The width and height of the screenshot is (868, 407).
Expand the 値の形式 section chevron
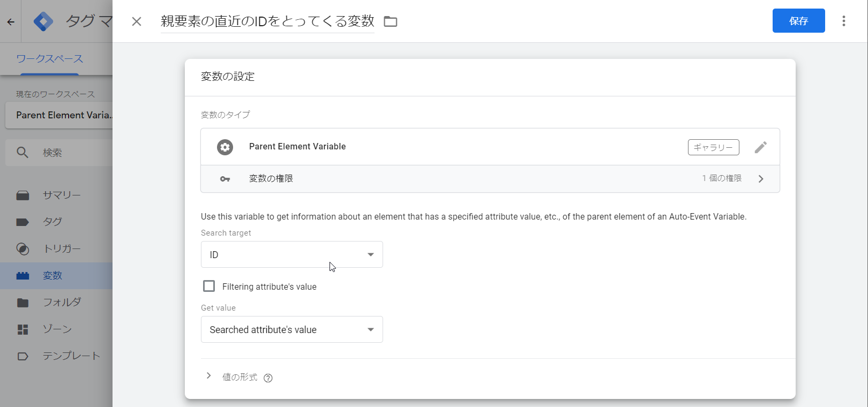click(x=209, y=376)
